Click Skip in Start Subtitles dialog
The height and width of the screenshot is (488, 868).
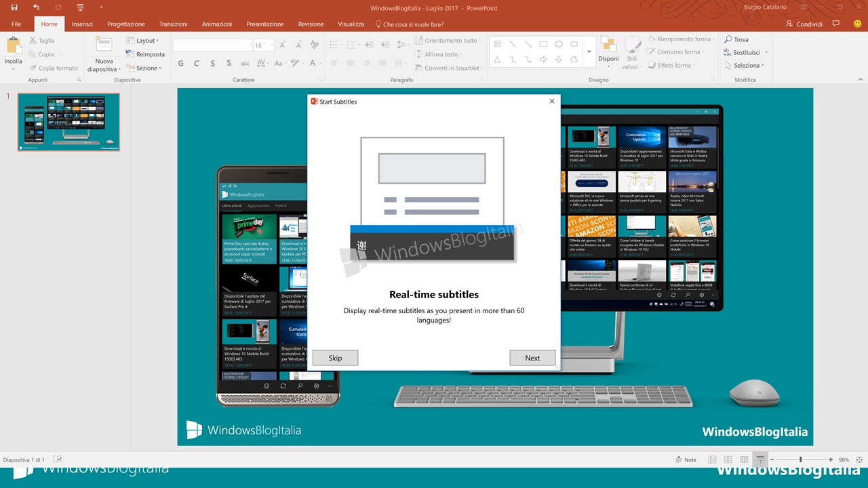coord(335,358)
